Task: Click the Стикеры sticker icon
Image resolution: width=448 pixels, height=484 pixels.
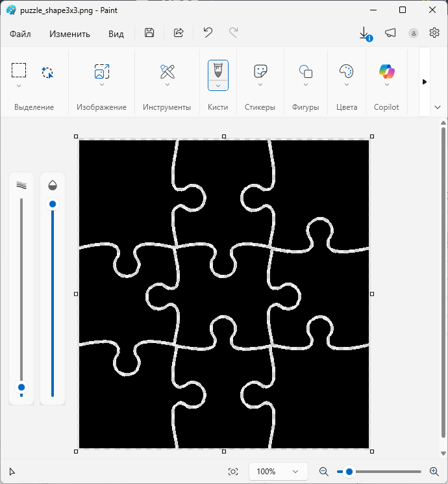Action: 260,71
